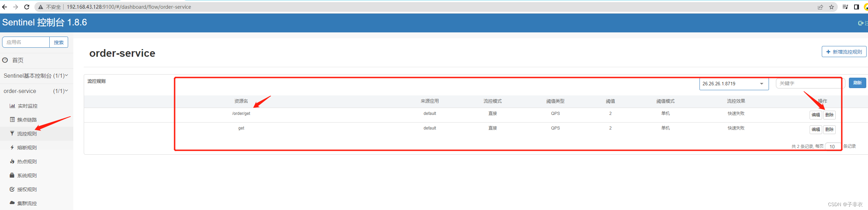Click the lock icon for 系统规则

[x=12, y=175]
